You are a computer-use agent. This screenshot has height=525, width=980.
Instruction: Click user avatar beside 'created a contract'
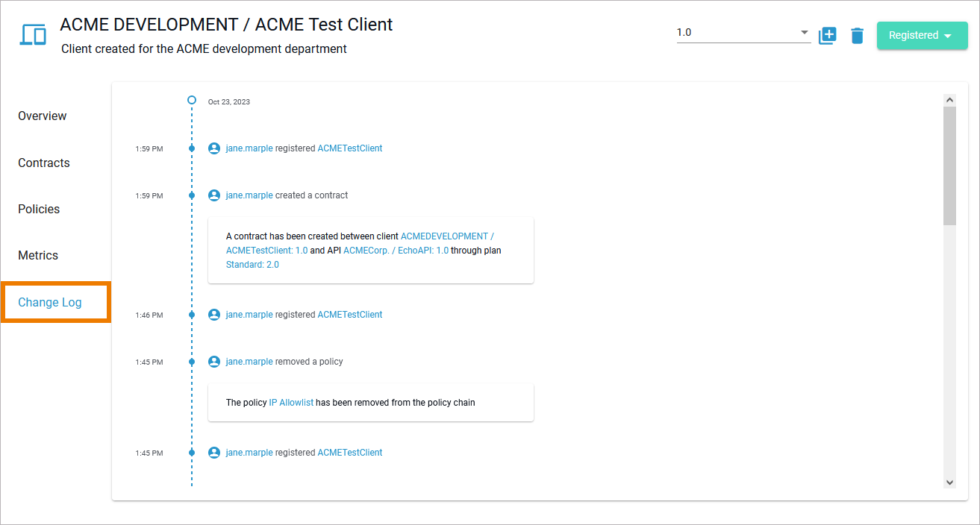pos(214,195)
